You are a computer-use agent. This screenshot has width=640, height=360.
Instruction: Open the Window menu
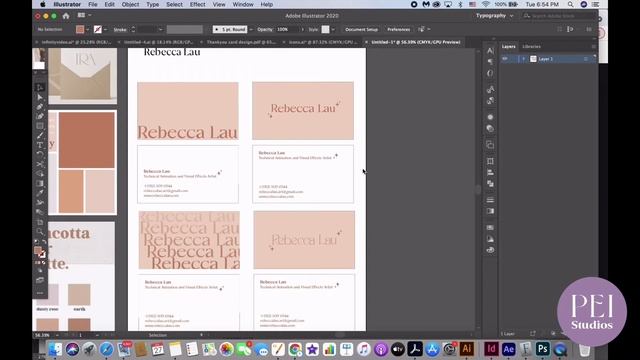243,4
